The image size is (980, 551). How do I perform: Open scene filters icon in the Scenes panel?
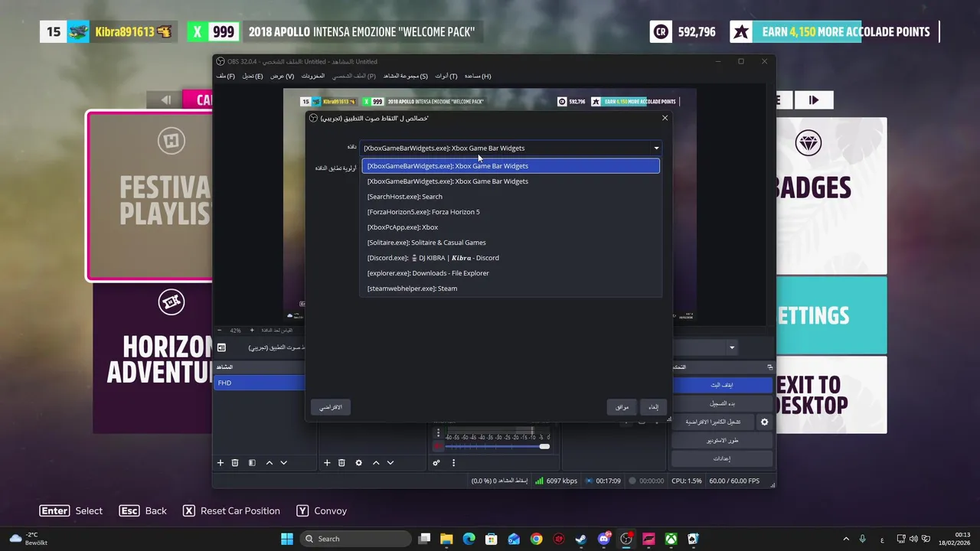[x=252, y=463]
